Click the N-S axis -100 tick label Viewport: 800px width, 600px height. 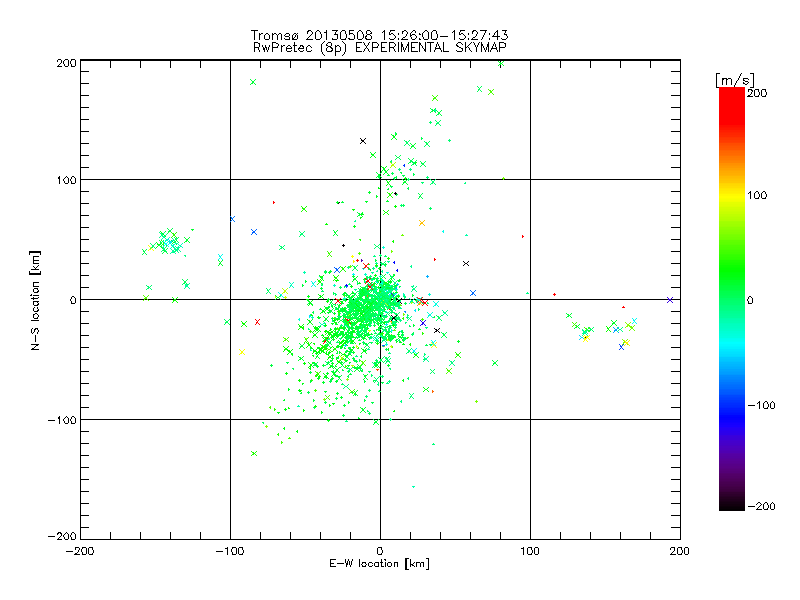pyautogui.click(x=62, y=420)
